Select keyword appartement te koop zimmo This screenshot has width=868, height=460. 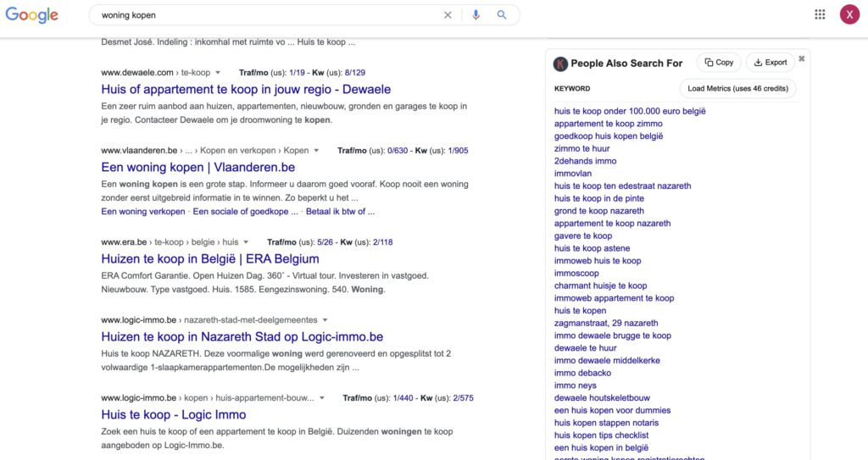pos(609,124)
